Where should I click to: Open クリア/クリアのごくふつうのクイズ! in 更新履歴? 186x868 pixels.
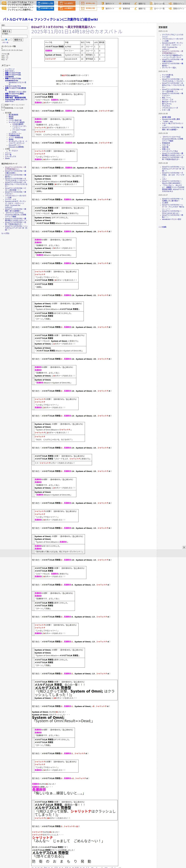click(173, 35)
